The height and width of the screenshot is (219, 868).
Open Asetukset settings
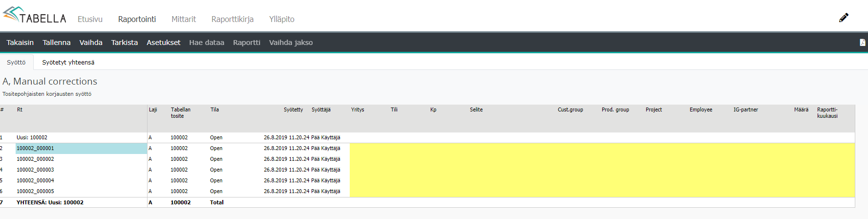pyautogui.click(x=164, y=43)
